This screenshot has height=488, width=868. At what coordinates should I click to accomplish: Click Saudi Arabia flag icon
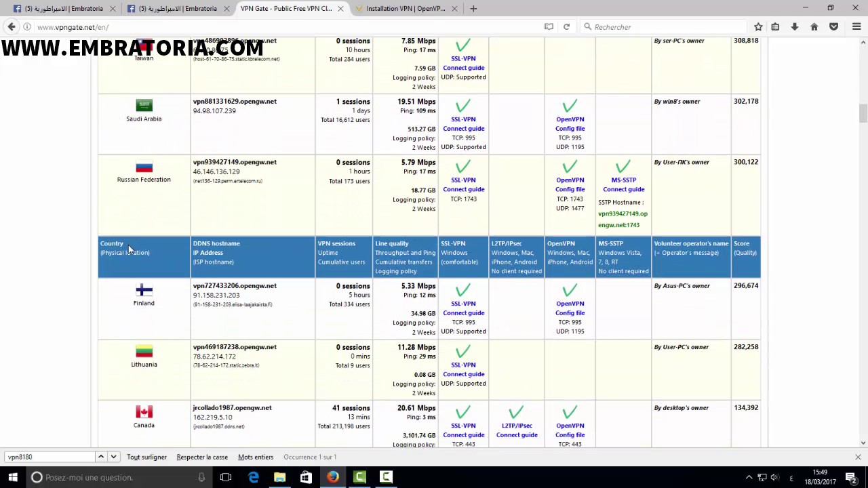click(144, 105)
